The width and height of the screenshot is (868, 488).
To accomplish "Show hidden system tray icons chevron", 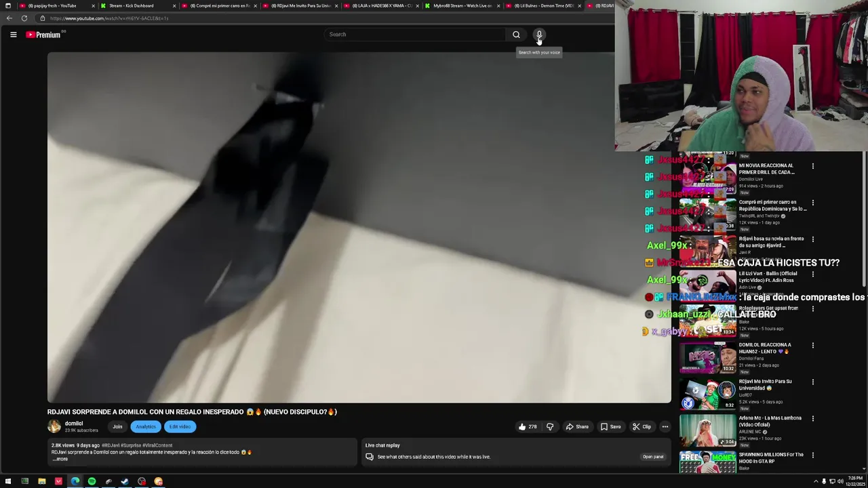I will [816, 482].
